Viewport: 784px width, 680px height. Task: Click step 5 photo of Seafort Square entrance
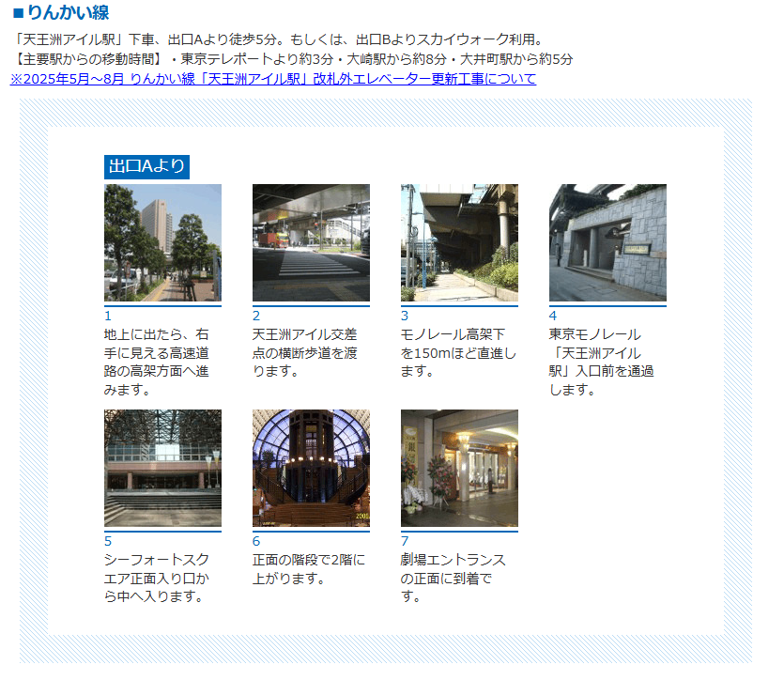[162, 468]
